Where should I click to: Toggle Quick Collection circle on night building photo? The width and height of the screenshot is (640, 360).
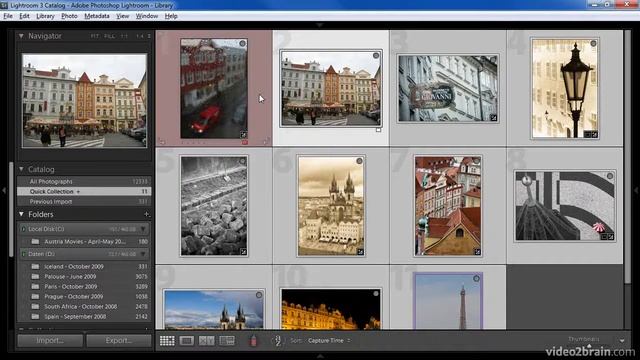376,293
